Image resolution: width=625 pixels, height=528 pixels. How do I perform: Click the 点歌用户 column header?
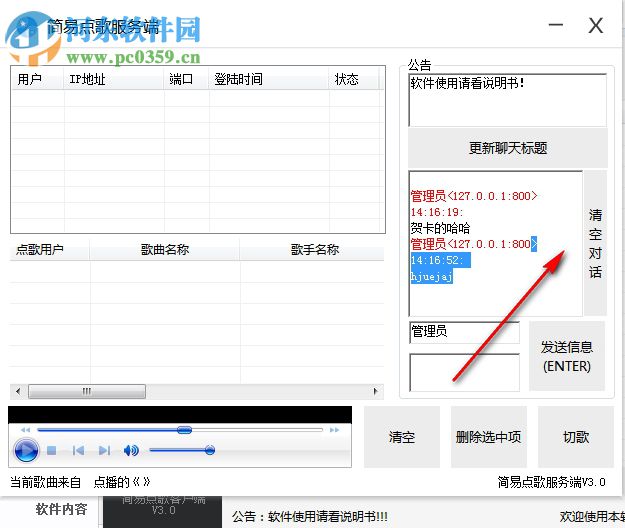coord(49,250)
